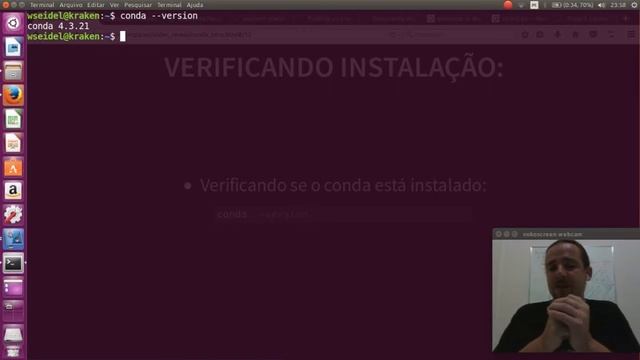Click the red recording indicator in top panel

pyautogui.click(x=508, y=5)
